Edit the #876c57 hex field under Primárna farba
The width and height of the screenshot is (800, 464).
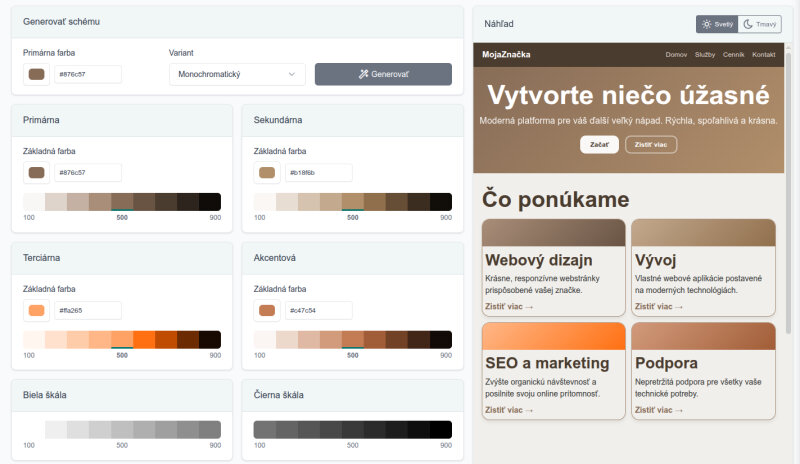[88, 74]
